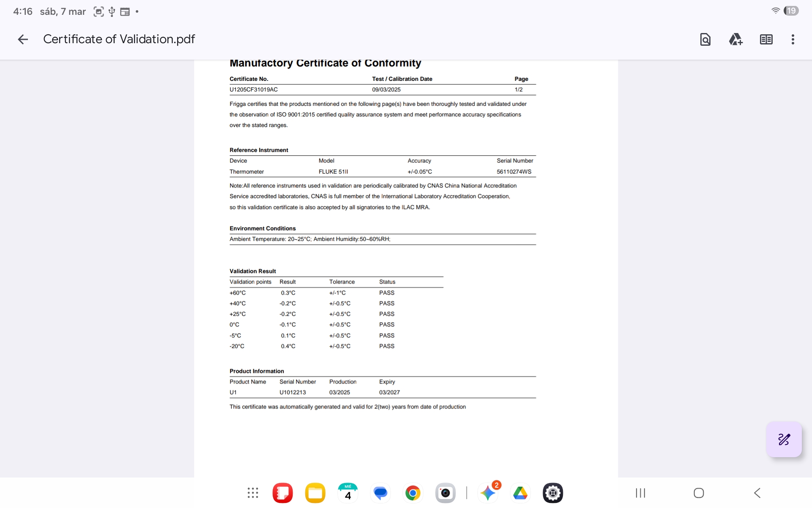Open Google Drive from taskbar

click(520, 493)
